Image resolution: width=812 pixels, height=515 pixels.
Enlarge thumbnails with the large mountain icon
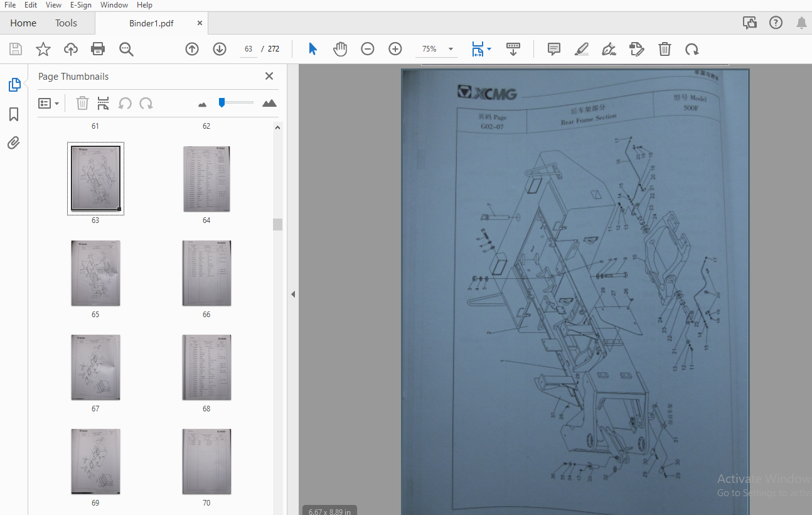(x=269, y=103)
